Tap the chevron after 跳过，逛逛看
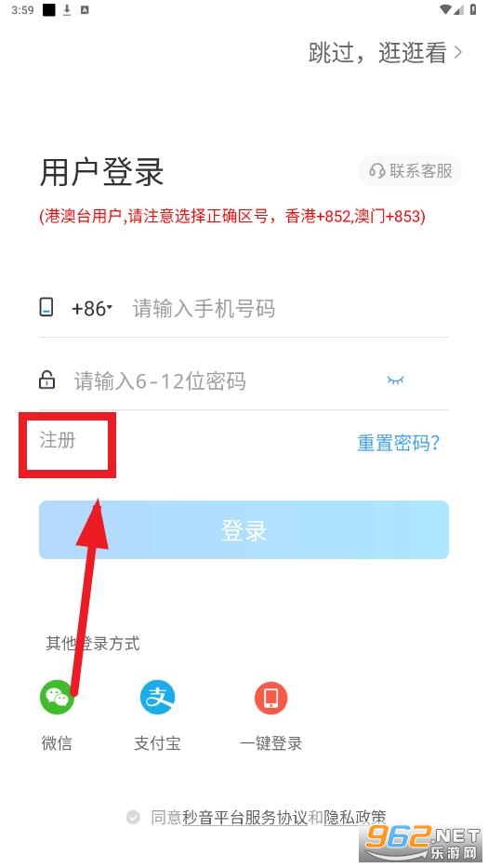Viewport: 488px width, 868px height. click(457, 53)
